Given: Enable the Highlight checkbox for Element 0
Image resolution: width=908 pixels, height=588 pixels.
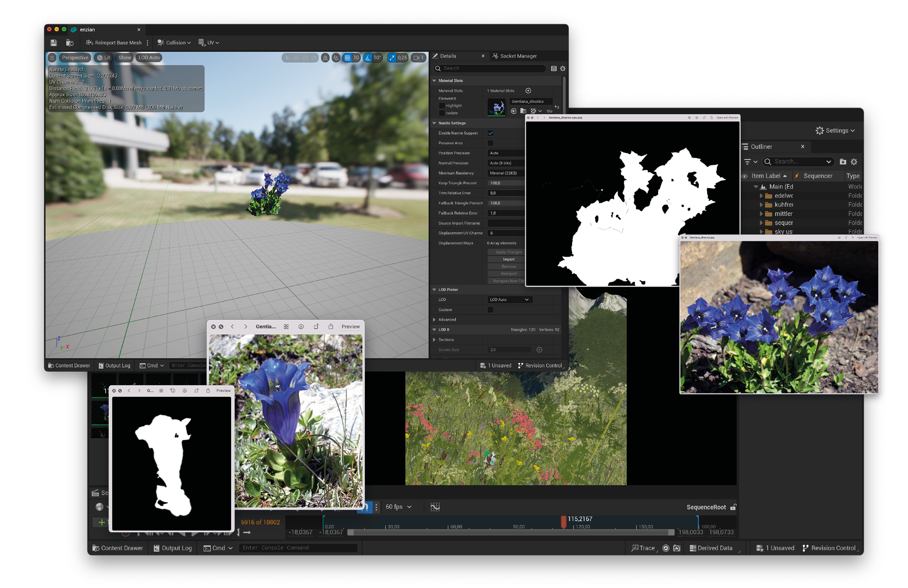Looking at the screenshot, I should pos(442,106).
